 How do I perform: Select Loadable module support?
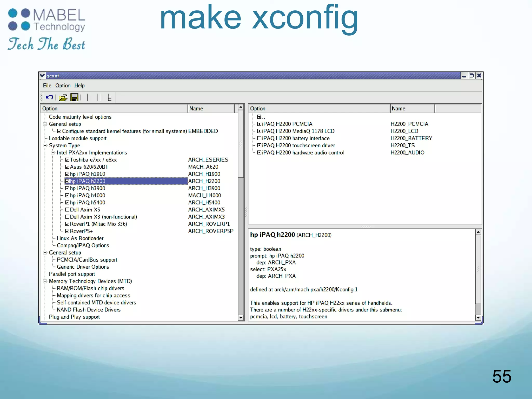78,138
